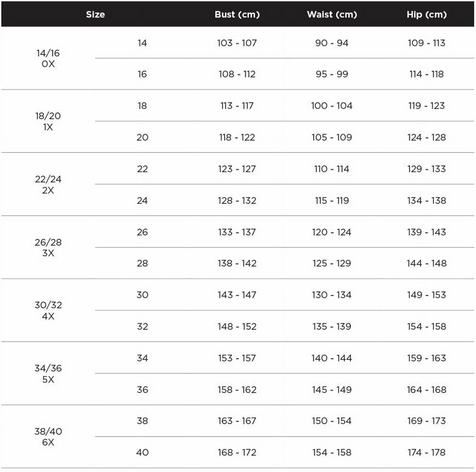This screenshot has width=476, height=472.
Task: Select the 38/40 6X size group label
Action: point(48,437)
